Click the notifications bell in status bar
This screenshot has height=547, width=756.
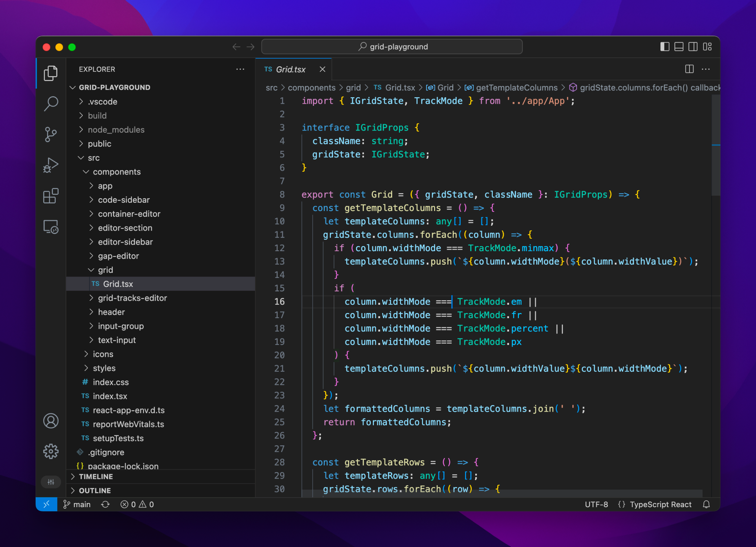click(x=706, y=504)
